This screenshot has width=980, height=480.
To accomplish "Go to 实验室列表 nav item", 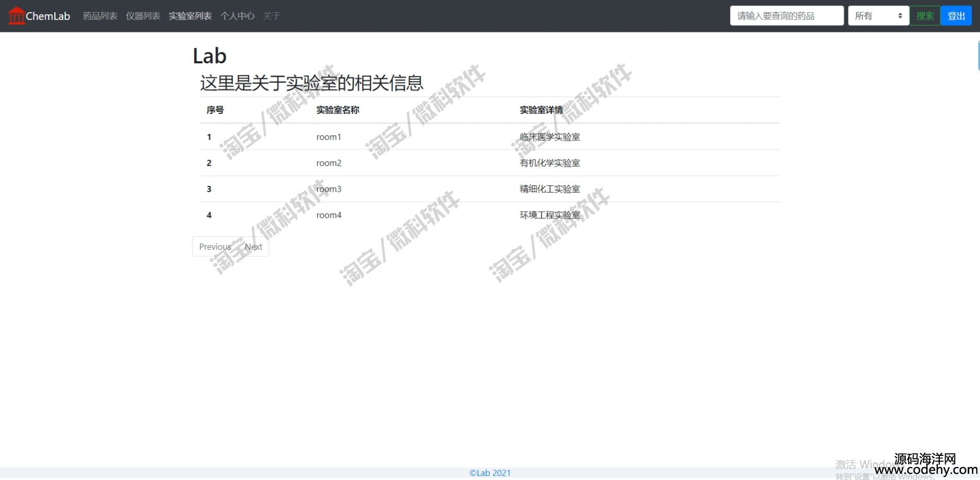I will coord(190,16).
